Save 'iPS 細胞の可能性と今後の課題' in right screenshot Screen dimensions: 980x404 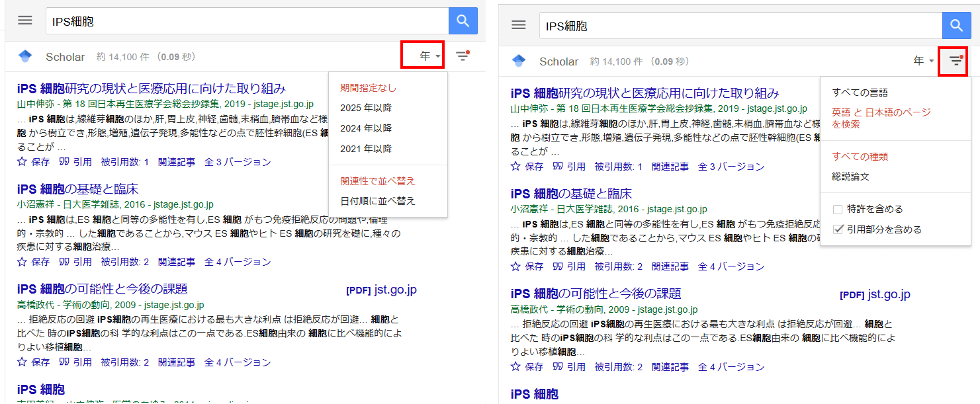click(527, 367)
